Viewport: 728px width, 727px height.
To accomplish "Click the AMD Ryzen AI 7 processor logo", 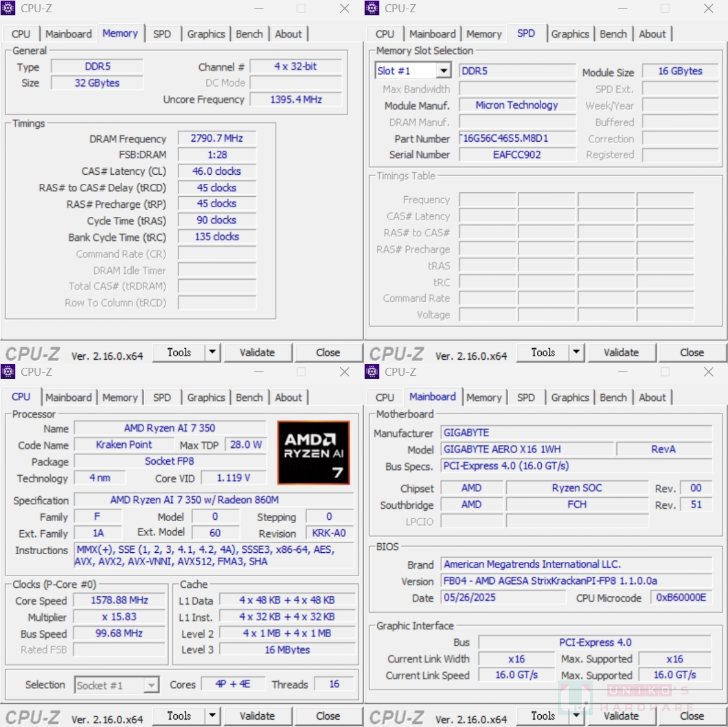I will [x=313, y=453].
